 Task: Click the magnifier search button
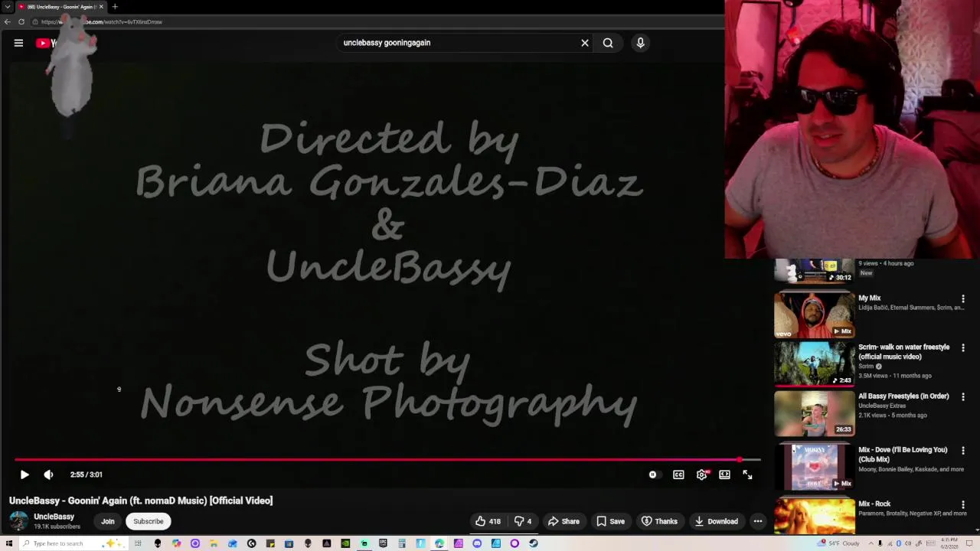pyautogui.click(x=608, y=43)
